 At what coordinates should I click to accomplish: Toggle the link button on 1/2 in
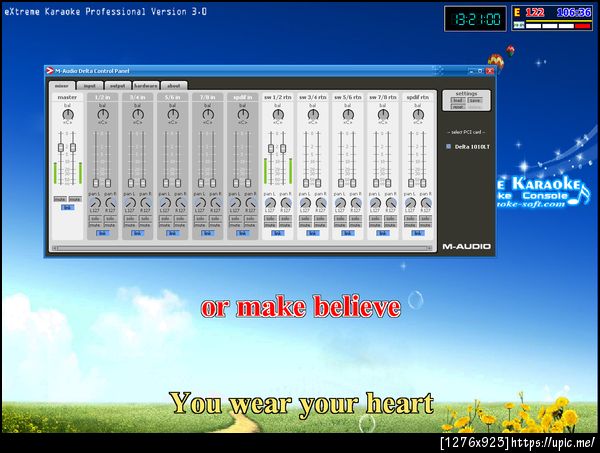coord(102,233)
